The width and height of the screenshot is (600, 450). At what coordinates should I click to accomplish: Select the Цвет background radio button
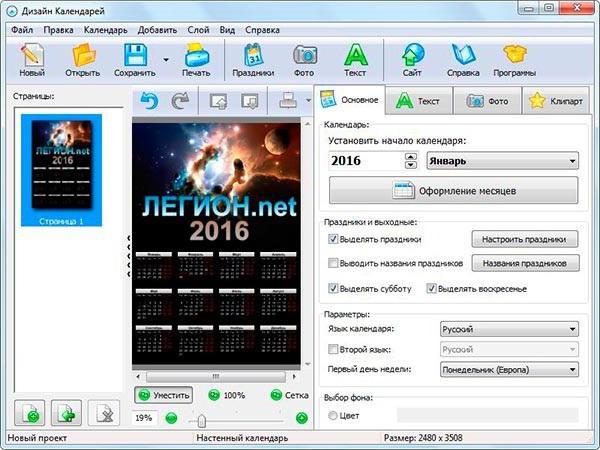333,416
